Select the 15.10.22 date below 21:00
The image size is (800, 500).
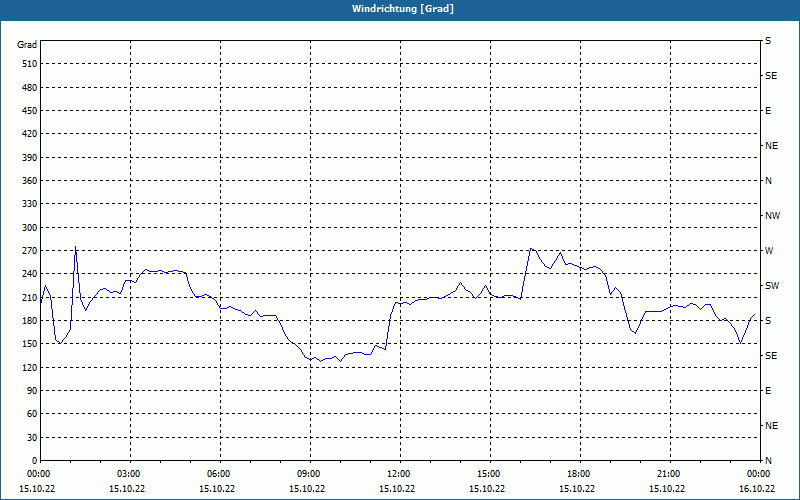pyautogui.click(x=667, y=488)
